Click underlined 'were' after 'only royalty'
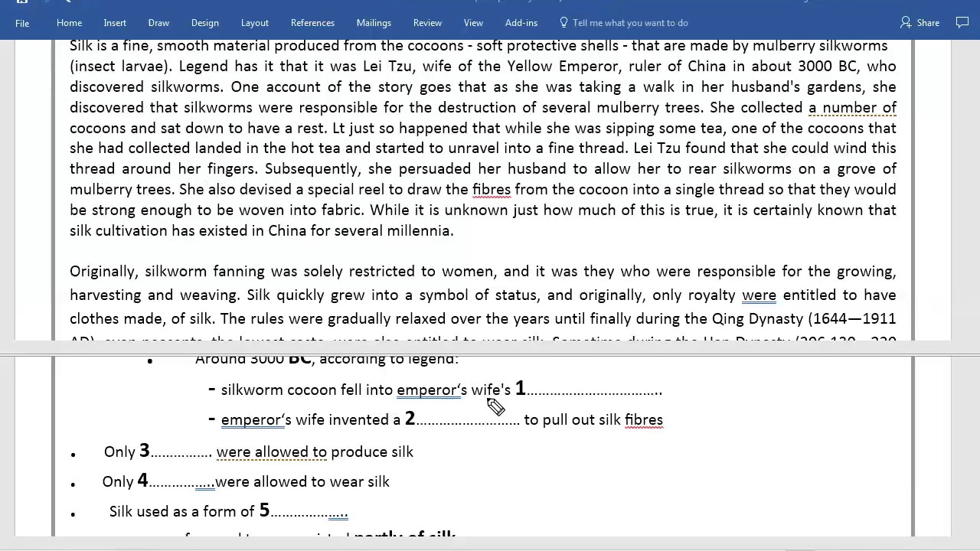Image resolution: width=980 pixels, height=551 pixels. tap(759, 295)
